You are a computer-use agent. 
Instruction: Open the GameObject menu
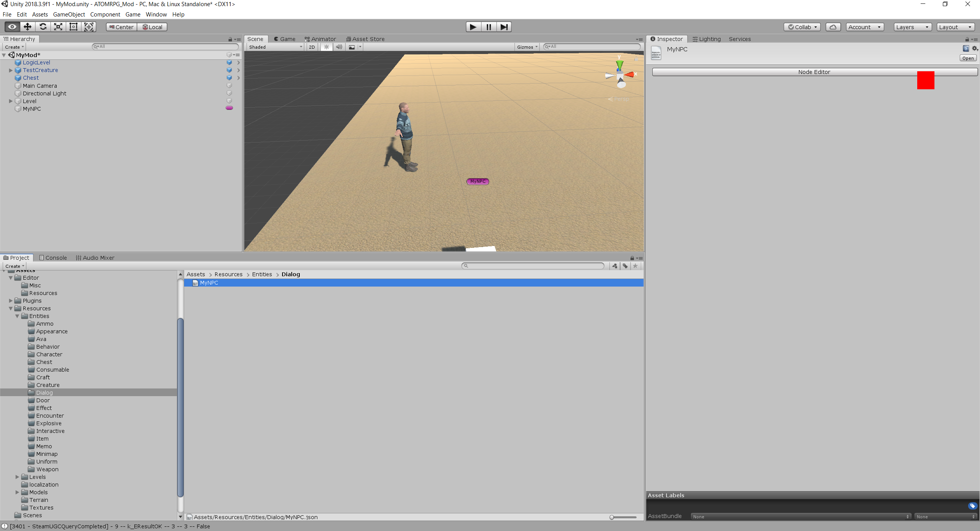(x=69, y=15)
